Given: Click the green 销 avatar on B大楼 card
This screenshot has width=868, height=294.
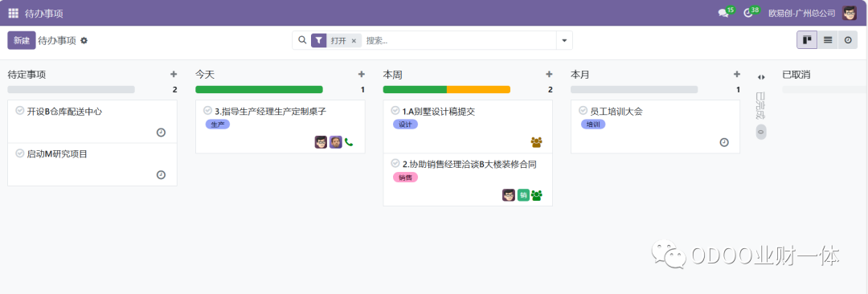Looking at the screenshot, I should coord(524,195).
